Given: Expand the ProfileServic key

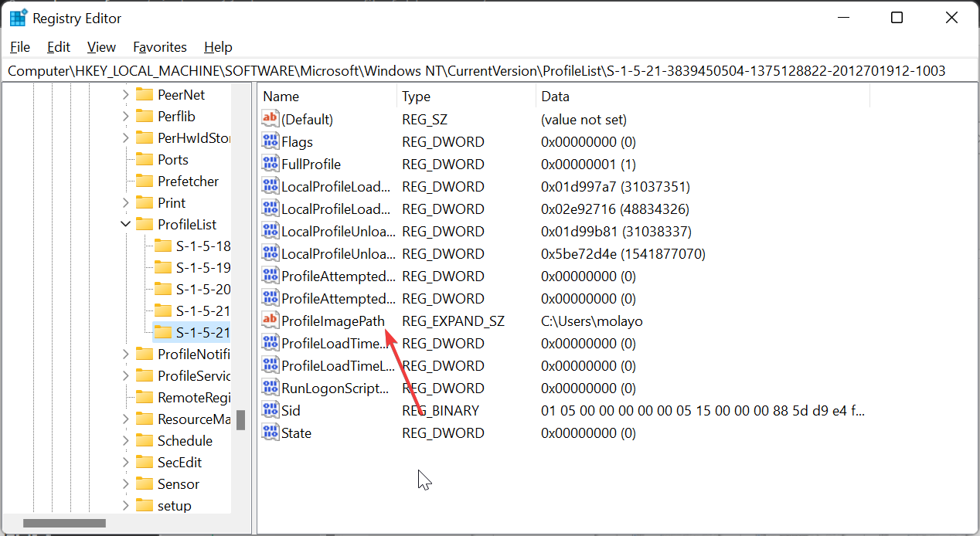Looking at the screenshot, I should tap(125, 375).
